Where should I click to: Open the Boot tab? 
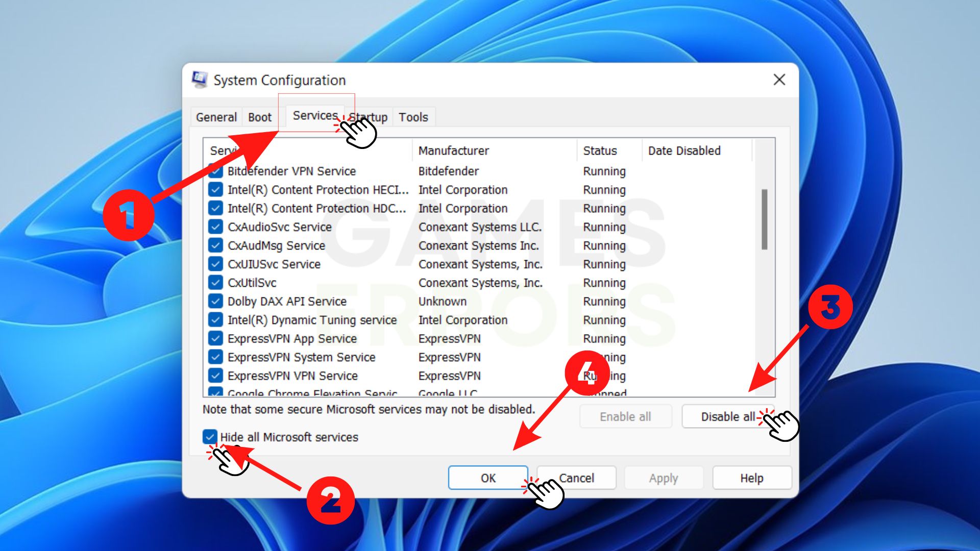pyautogui.click(x=259, y=117)
